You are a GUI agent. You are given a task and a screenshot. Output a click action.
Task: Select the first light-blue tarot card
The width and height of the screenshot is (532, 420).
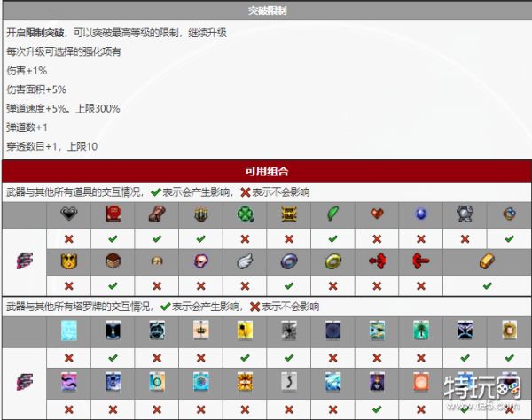click(69, 331)
